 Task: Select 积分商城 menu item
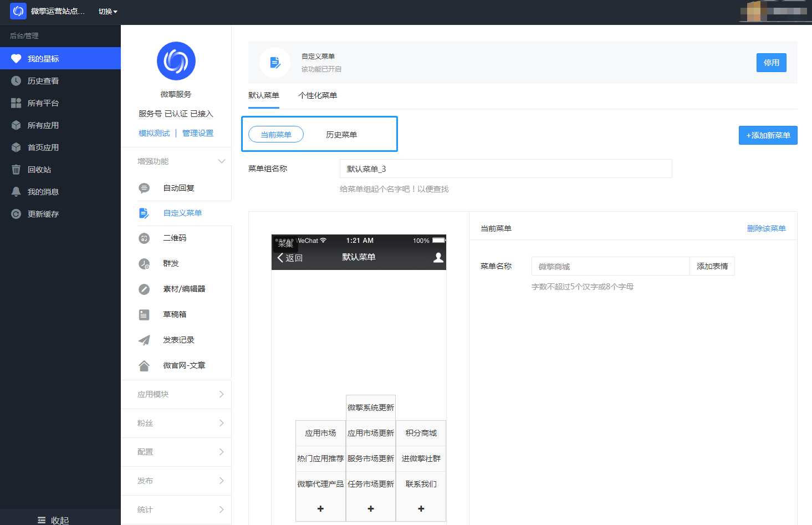421,433
